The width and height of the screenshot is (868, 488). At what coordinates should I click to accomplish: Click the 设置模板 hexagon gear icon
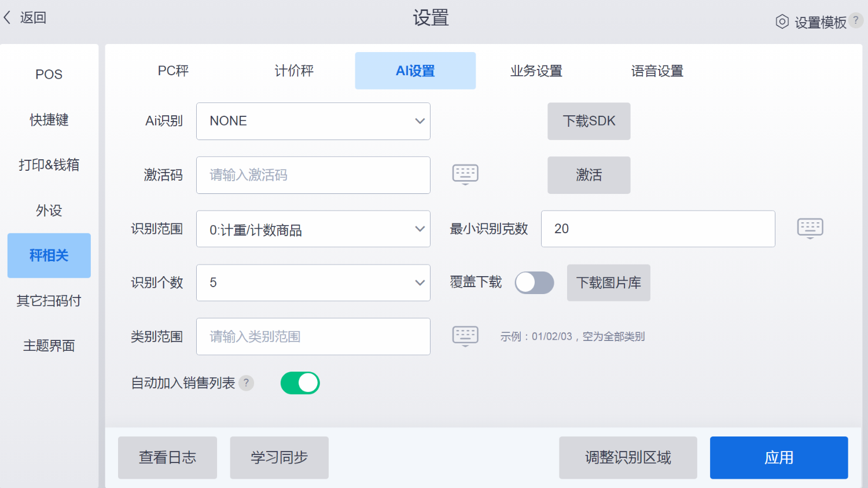[782, 22]
